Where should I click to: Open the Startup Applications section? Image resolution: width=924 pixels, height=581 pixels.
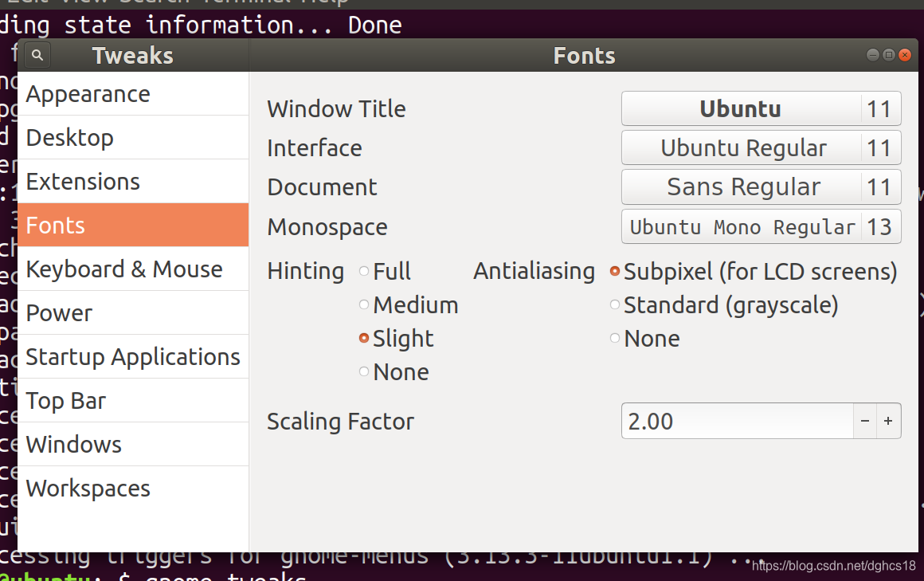point(133,357)
